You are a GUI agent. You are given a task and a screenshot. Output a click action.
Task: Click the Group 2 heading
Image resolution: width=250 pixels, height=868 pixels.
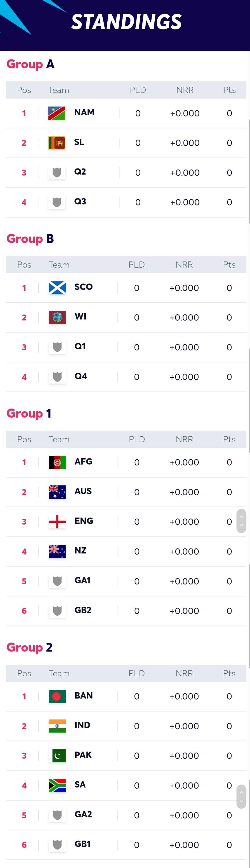(30, 647)
